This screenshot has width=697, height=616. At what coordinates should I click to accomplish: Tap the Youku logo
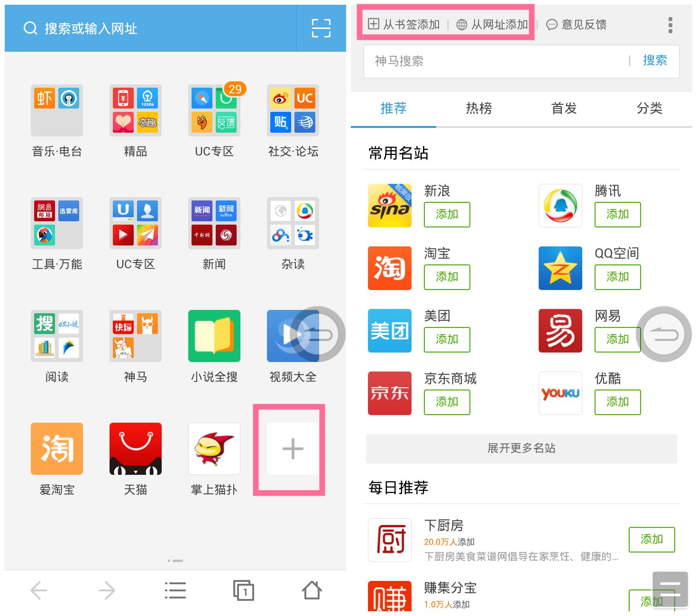(x=560, y=393)
